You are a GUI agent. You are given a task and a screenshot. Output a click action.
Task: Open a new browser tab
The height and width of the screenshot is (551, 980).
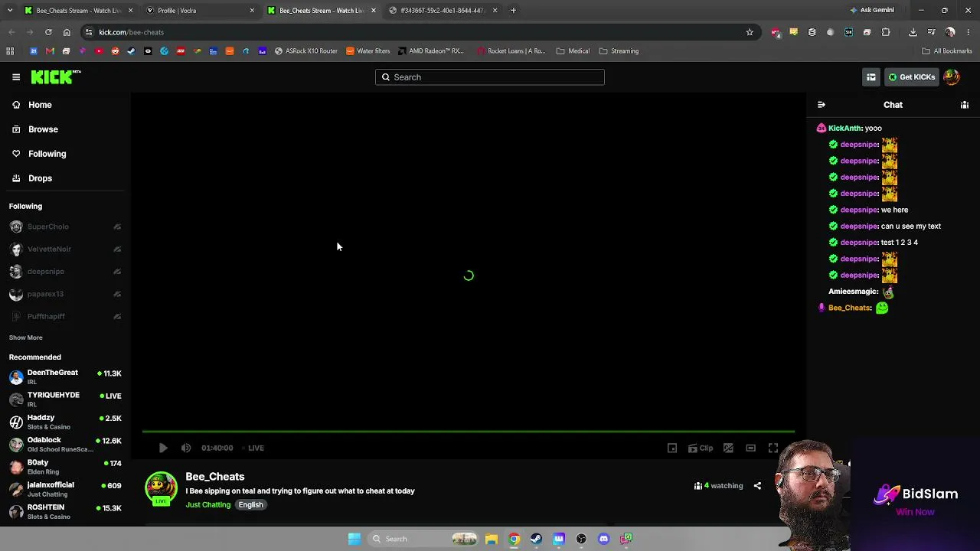(513, 11)
